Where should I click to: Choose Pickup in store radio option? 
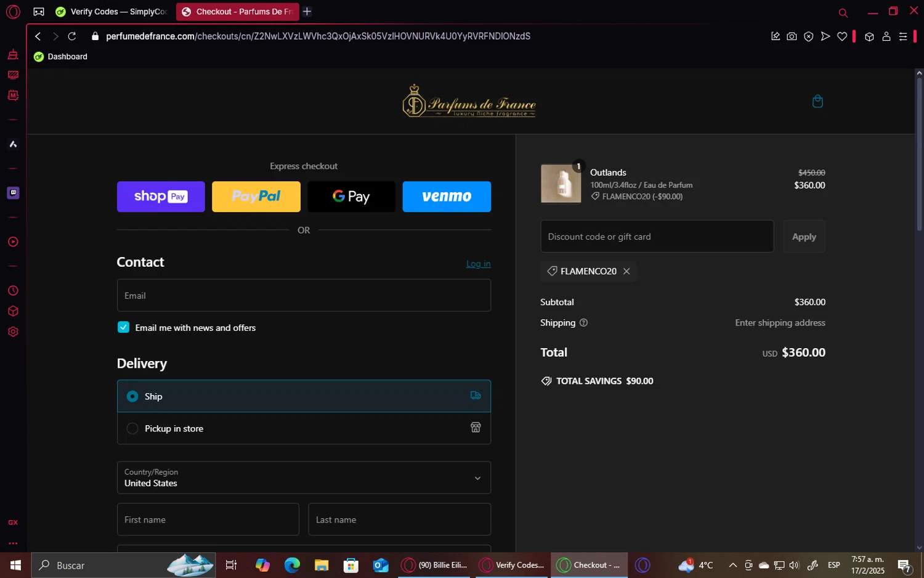(x=132, y=428)
